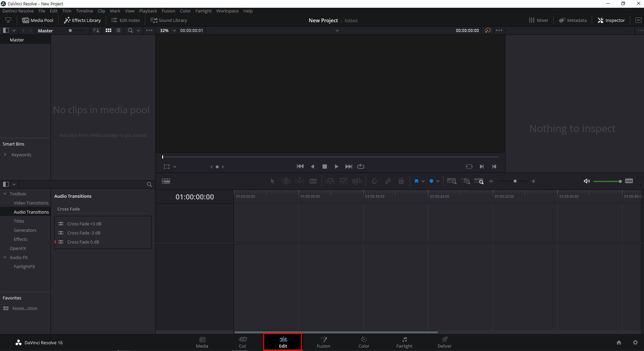This screenshot has height=351, width=644.
Task: Open the Timeline menu
Action: tap(84, 11)
